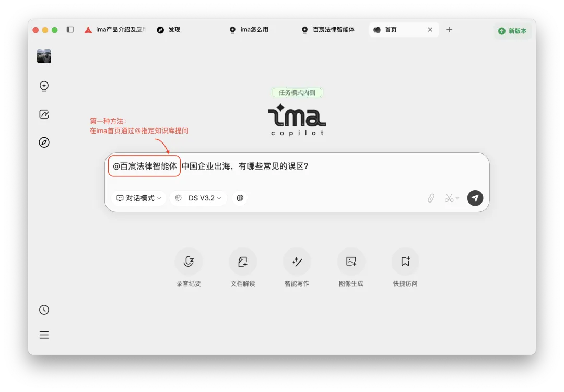Open the 文档解读 shortcut icon
Screen dimensions: 564x392
click(243, 262)
